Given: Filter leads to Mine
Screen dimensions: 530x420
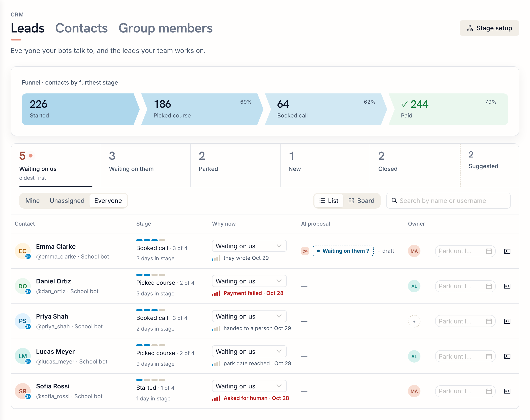Looking at the screenshot, I should coord(33,201).
